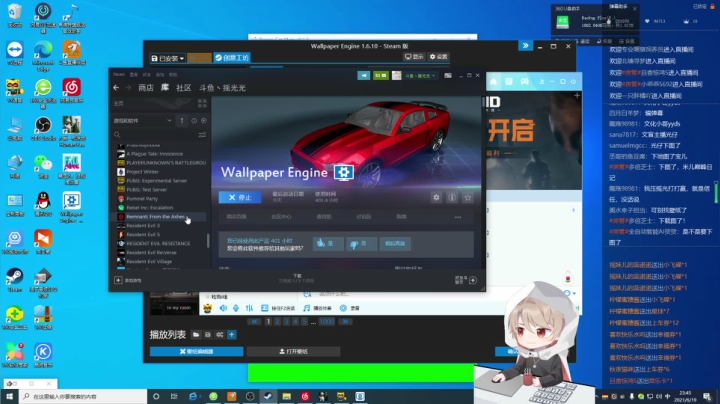This screenshot has height=404, width=720.
Task: Go to page 1000 of wallpaper results
Action: click(x=327, y=321)
